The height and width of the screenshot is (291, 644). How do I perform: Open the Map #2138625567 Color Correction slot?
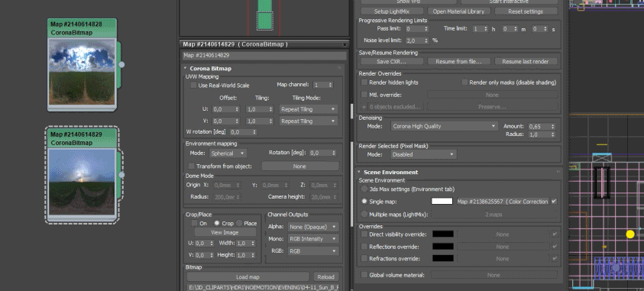503,202
